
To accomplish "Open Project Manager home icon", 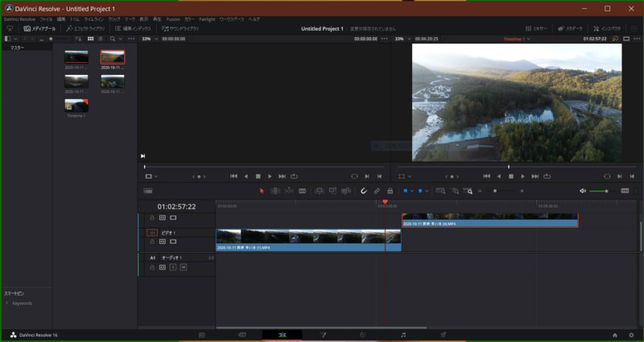I will coord(615,335).
